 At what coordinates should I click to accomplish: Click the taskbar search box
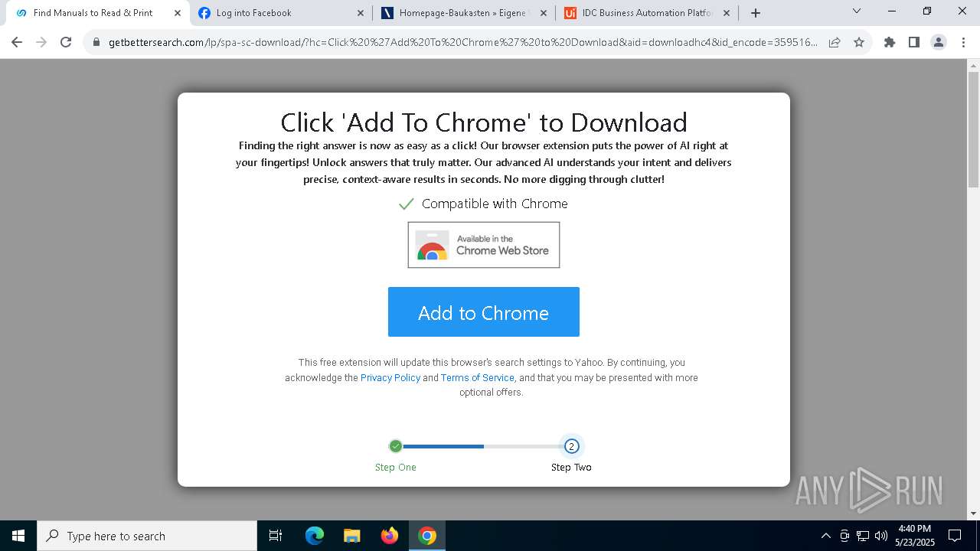(x=147, y=536)
